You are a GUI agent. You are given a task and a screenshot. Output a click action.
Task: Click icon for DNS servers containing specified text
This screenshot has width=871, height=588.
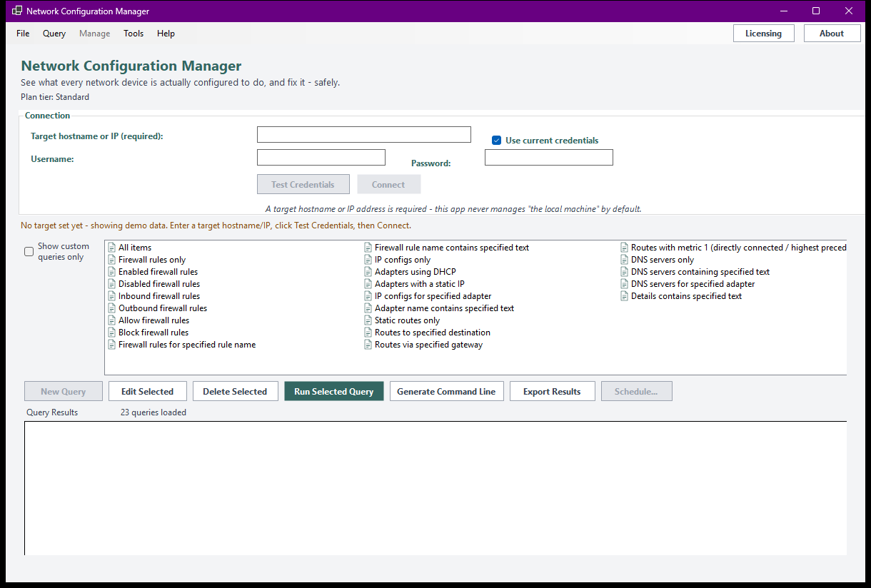coord(624,272)
